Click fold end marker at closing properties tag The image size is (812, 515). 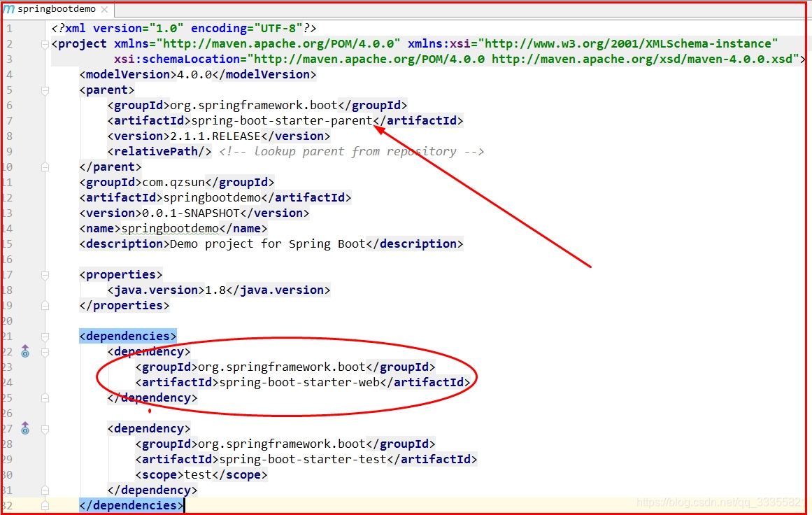pos(45,306)
